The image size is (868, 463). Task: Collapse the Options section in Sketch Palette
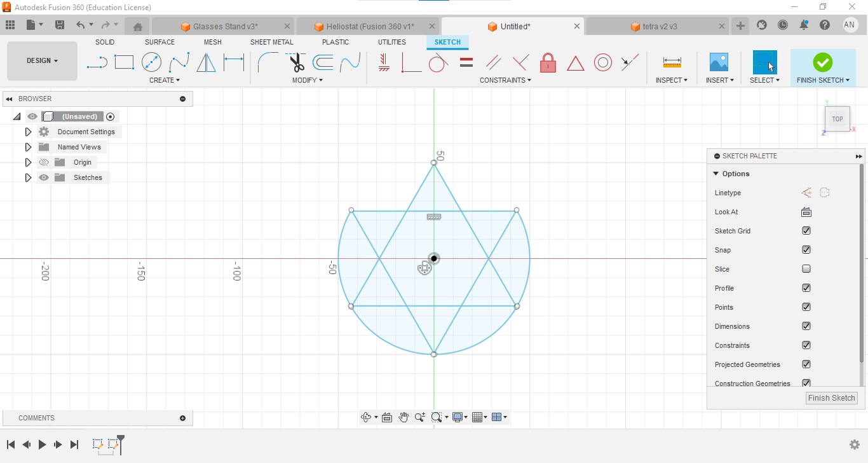pos(716,174)
